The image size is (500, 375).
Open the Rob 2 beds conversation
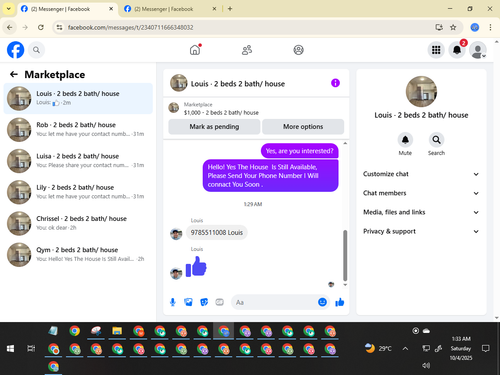(x=78, y=129)
